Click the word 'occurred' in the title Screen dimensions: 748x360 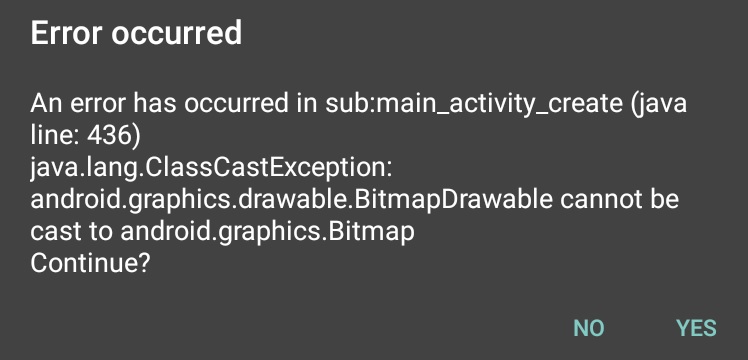(x=177, y=33)
